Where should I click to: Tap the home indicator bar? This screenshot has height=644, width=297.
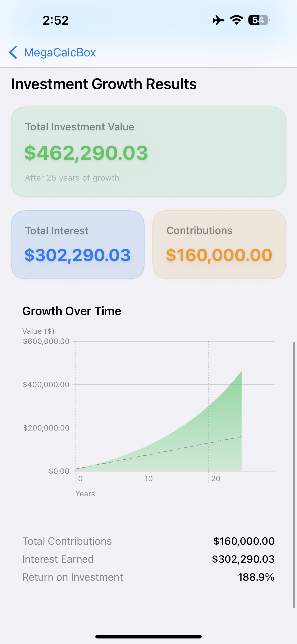point(148,636)
